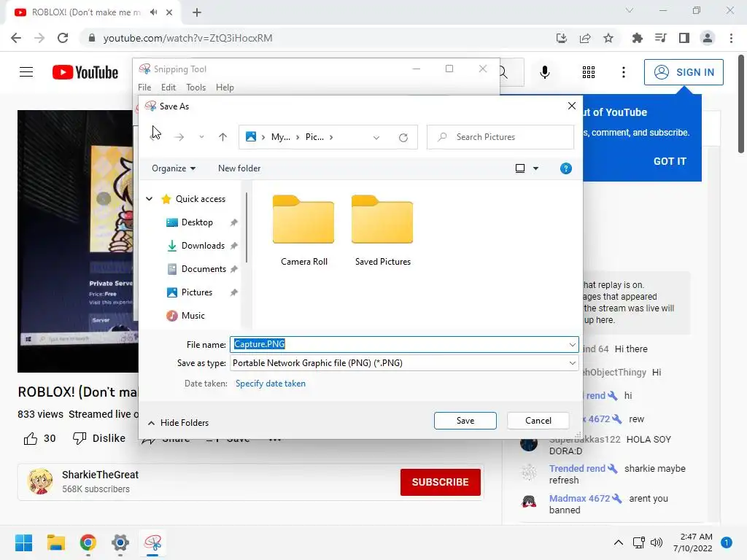Bookmark this page with star icon

(608, 38)
